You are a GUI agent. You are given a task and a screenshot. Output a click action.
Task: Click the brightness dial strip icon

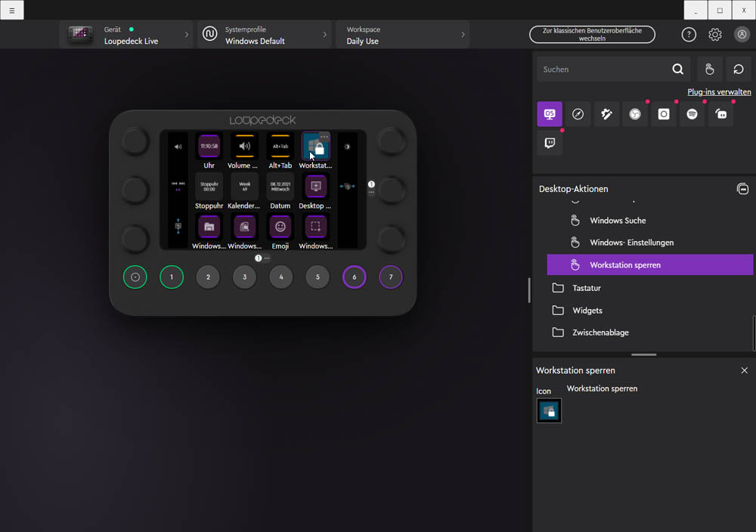tap(347, 147)
